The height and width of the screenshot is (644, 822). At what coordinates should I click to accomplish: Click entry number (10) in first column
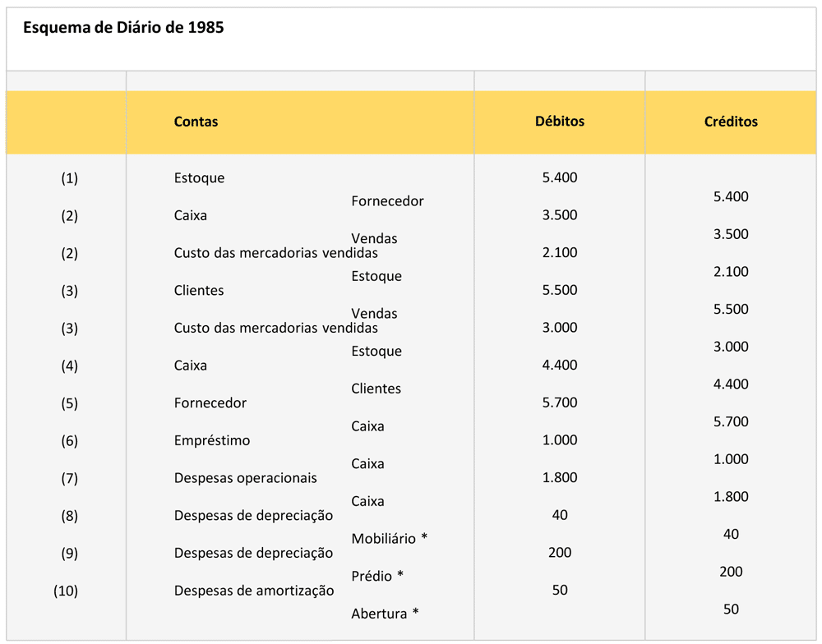click(66, 591)
